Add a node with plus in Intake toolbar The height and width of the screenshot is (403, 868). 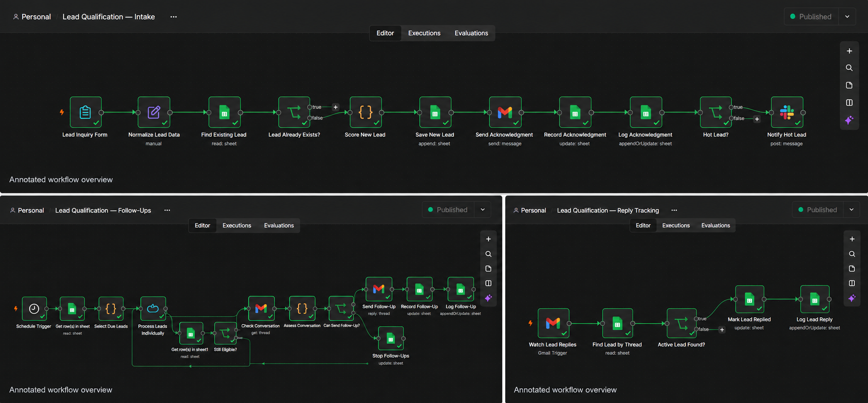[x=849, y=51]
